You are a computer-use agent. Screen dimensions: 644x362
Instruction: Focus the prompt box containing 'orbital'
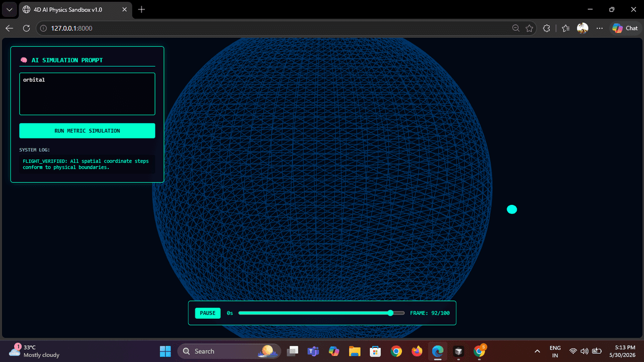[x=87, y=94]
